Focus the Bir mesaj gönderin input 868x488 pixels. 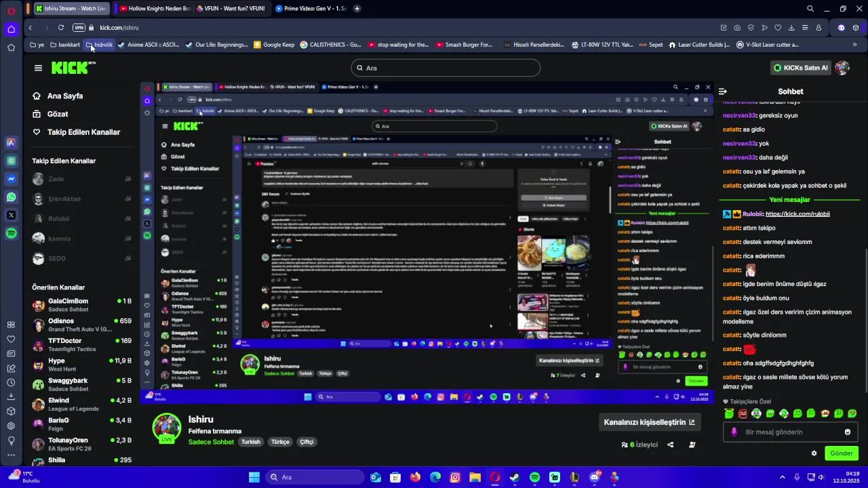(x=791, y=432)
